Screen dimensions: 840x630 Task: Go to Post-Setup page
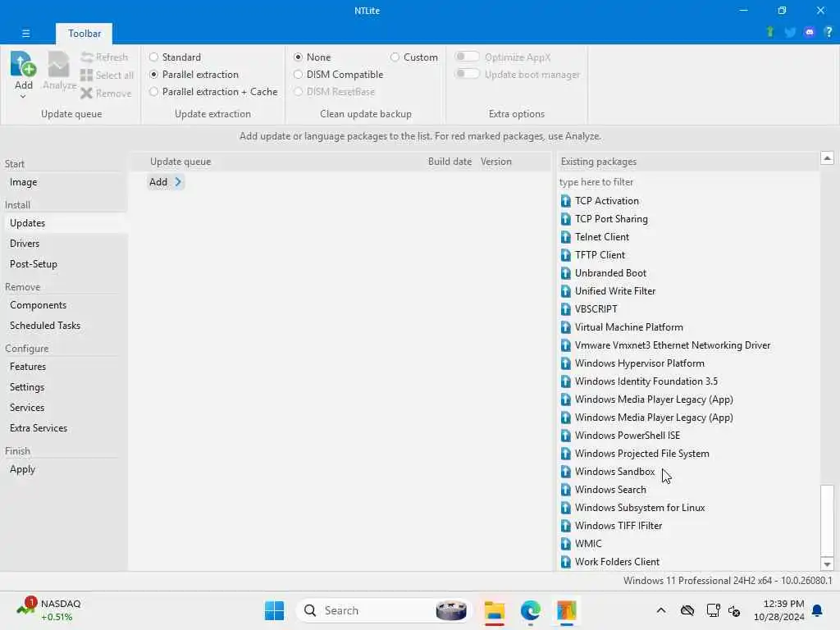point(33,264)
